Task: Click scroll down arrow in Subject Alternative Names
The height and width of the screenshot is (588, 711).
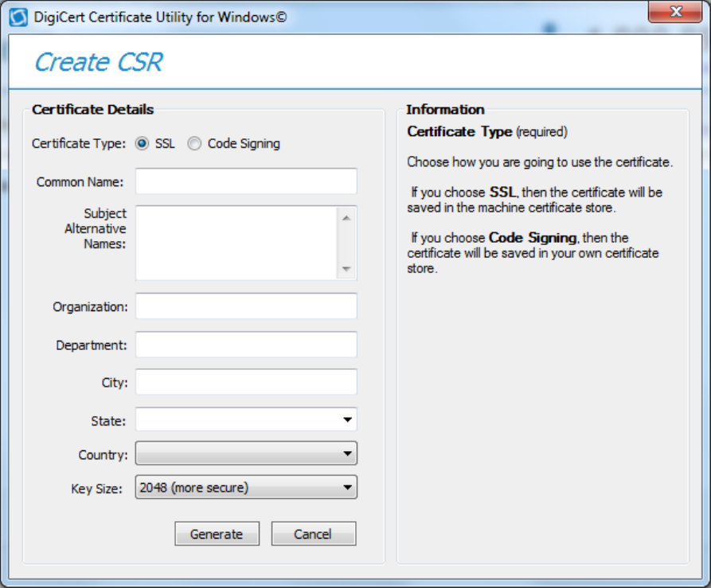Action: pyautogui.click(x=347, y=269)
